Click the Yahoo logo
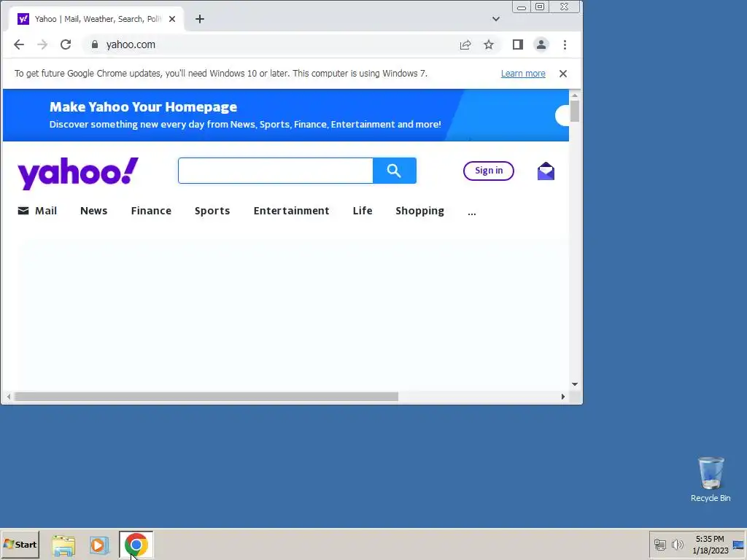The width and height of the screenshot is (747, 560). click(x=78, y=174)
